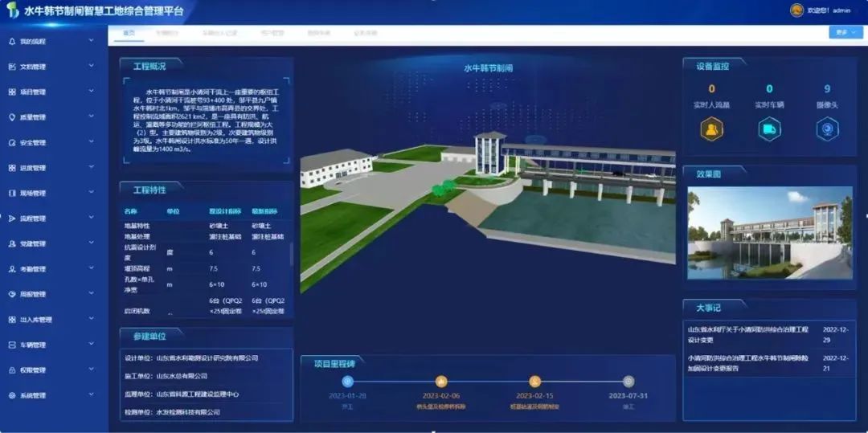The height and width of the screenshot is (433, 868).
Task: Click the admin user avatar
Action: pyautogui.click(x=796, y=10)
